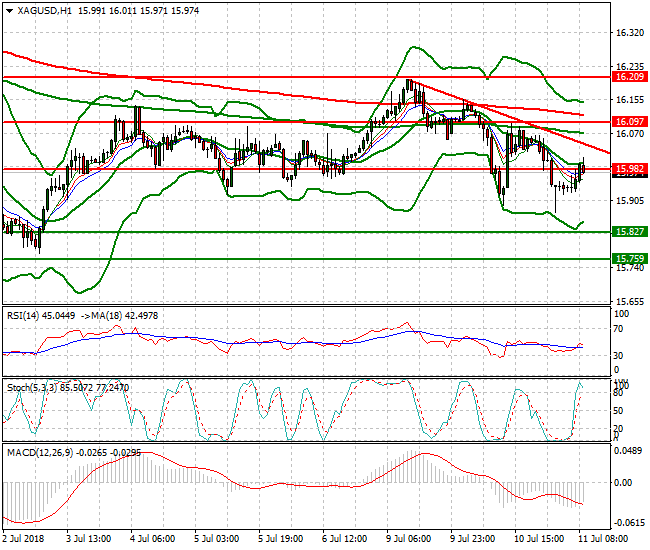Click the 4 Jul 06:00 time axis label

click(x=152, y=539)
